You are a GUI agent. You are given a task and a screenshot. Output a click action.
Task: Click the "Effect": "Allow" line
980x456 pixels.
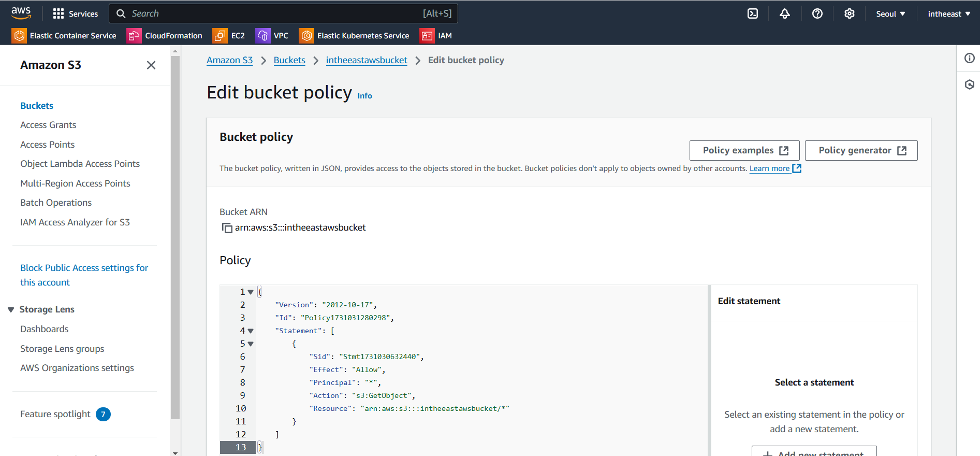(347, 369)
